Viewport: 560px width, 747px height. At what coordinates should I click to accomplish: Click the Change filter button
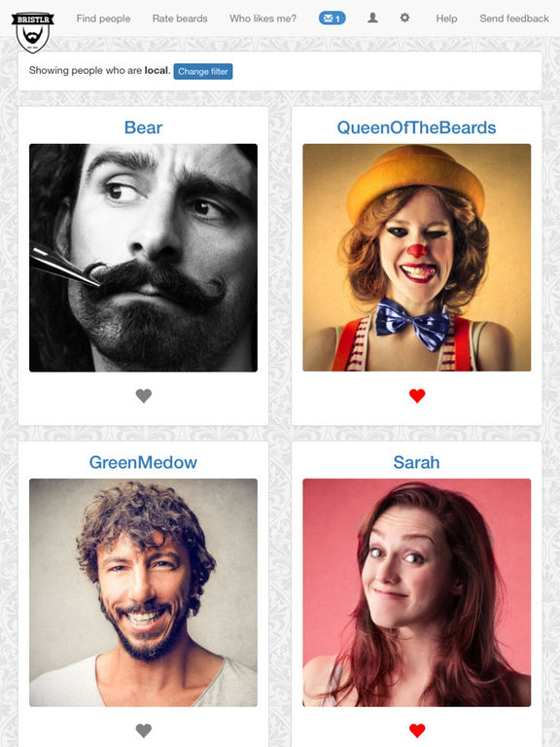click(203, 71)
